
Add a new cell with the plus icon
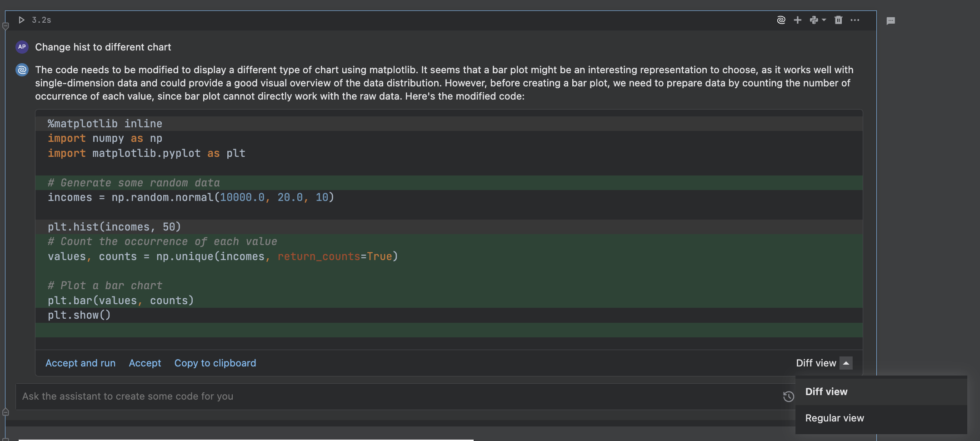click(798, 20)
